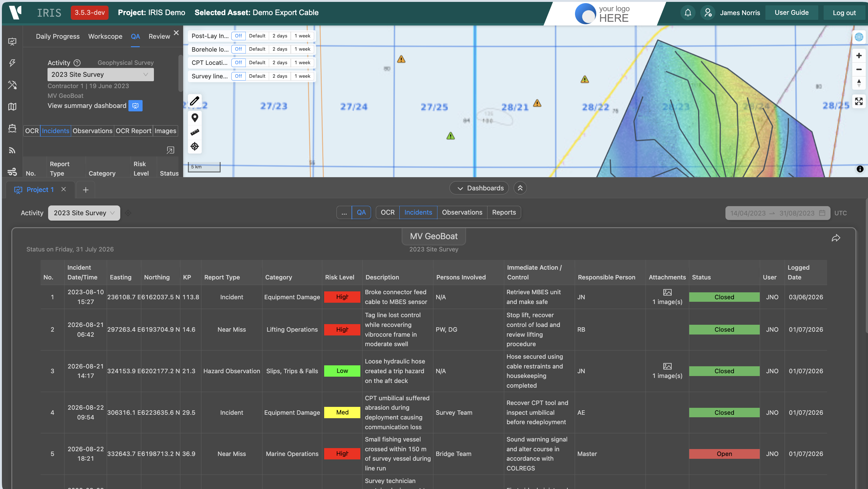Select the map pencil draw tool

(x=195, y=101)
